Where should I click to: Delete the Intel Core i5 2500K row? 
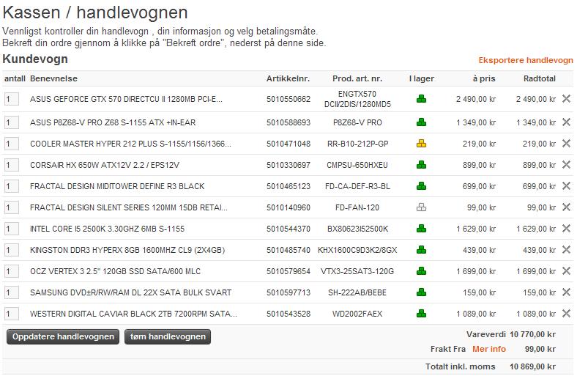tap(566, 229)
